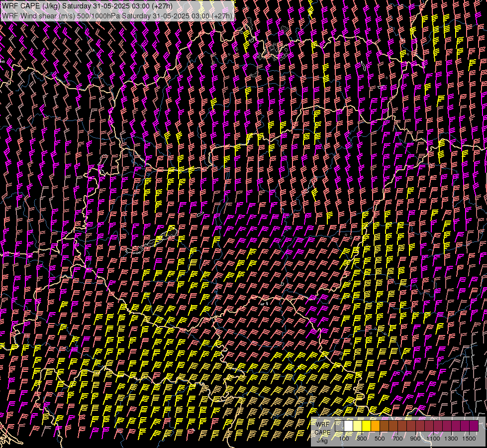Screen dimensions: 487x448
Task: Click the pale yellow legend swatch
Action: point(358,426)
